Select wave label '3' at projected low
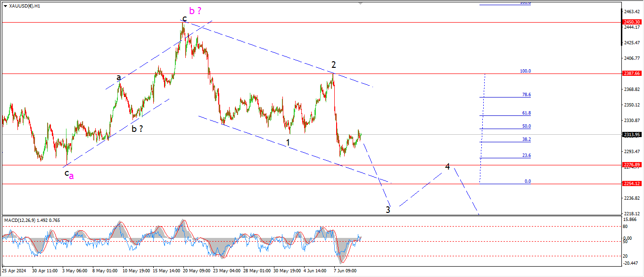Viewport: 644px width, 277px height. [388, 210]
